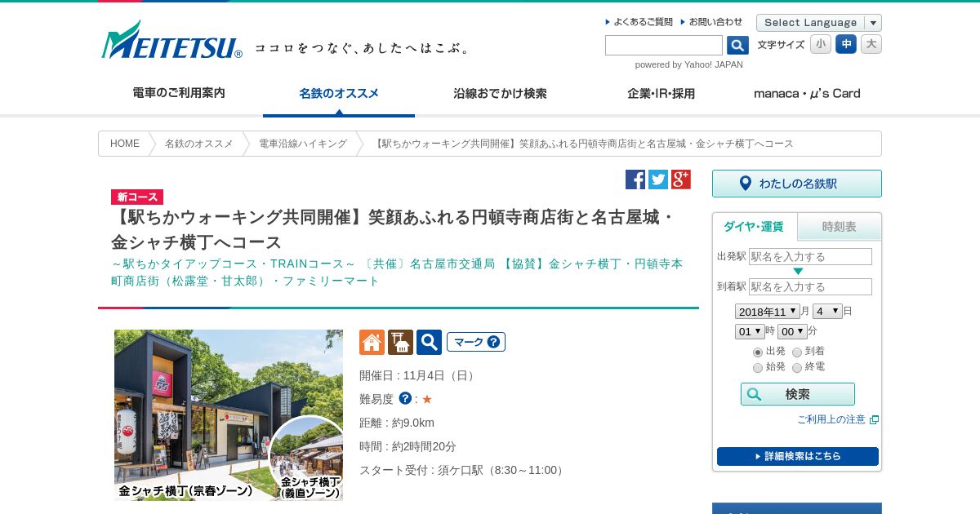The height and width of the screenshot is (514, 980).
Task: Click the スタート受付 : 須ケ口駅 text
Action: tap(463, 470)
